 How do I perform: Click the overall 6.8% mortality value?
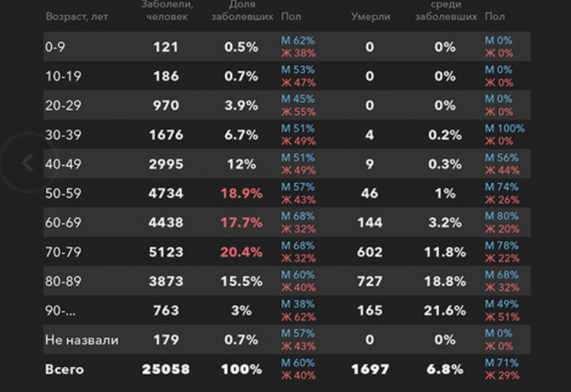[444, 368]
